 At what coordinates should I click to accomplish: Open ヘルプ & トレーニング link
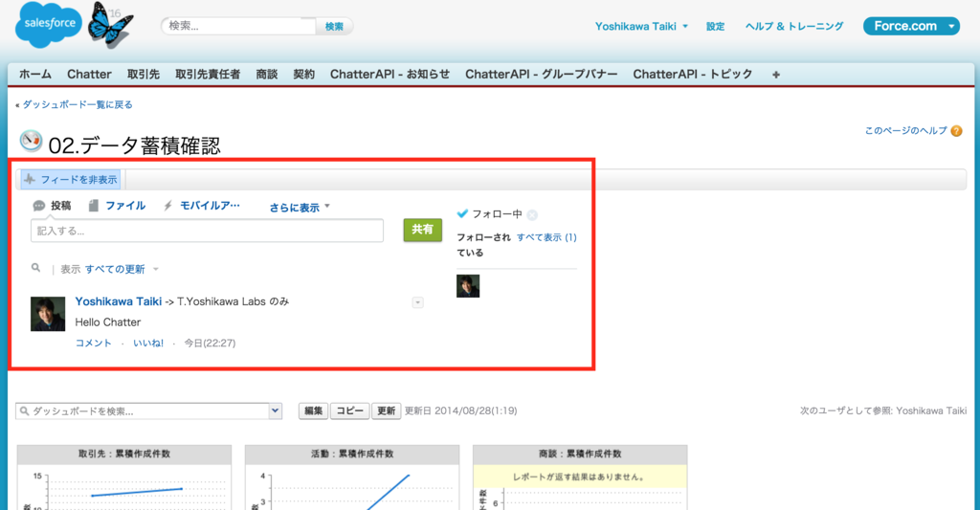[794, 26]
